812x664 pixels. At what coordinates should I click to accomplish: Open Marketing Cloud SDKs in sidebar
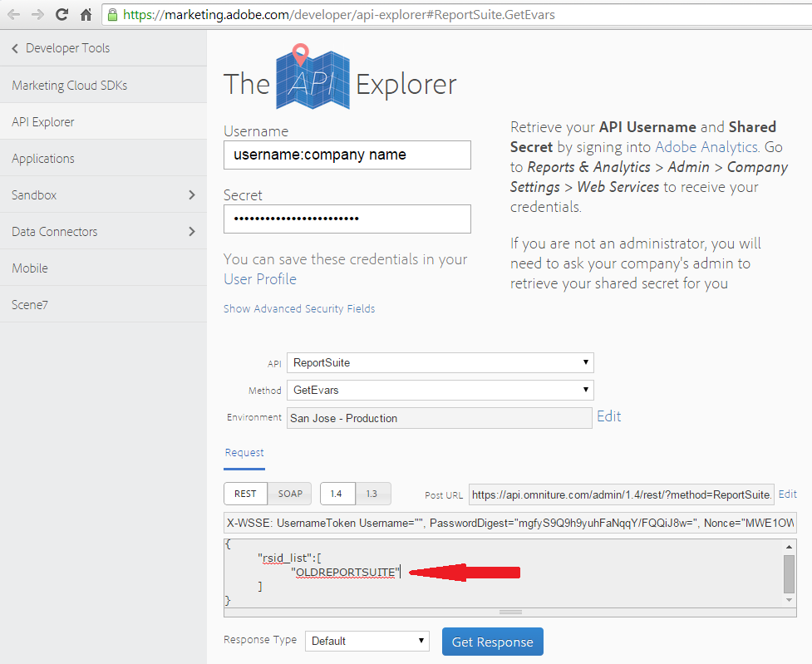(103, 85)
